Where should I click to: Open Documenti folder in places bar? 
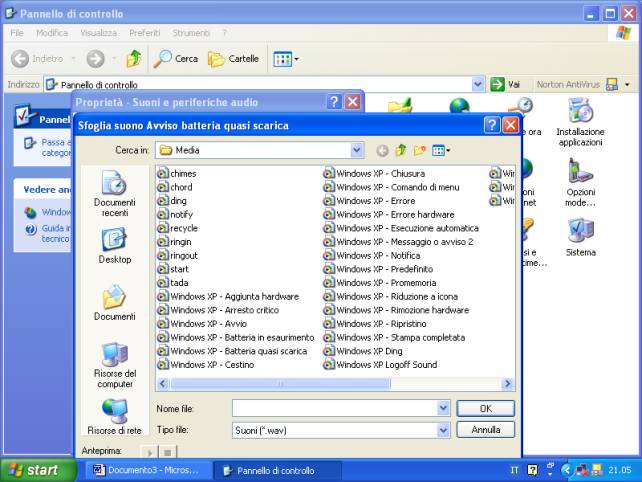115,302
